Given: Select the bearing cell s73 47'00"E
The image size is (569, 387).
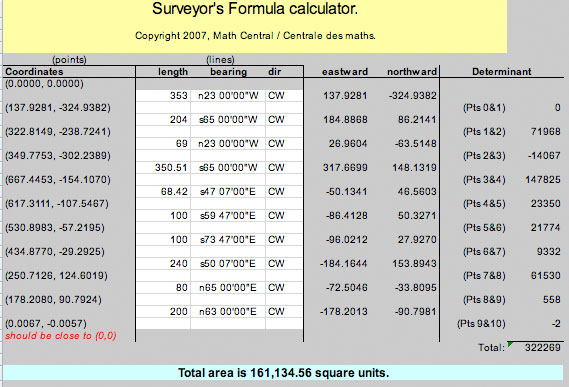Looking at the screenshot, I should [228, 239].
